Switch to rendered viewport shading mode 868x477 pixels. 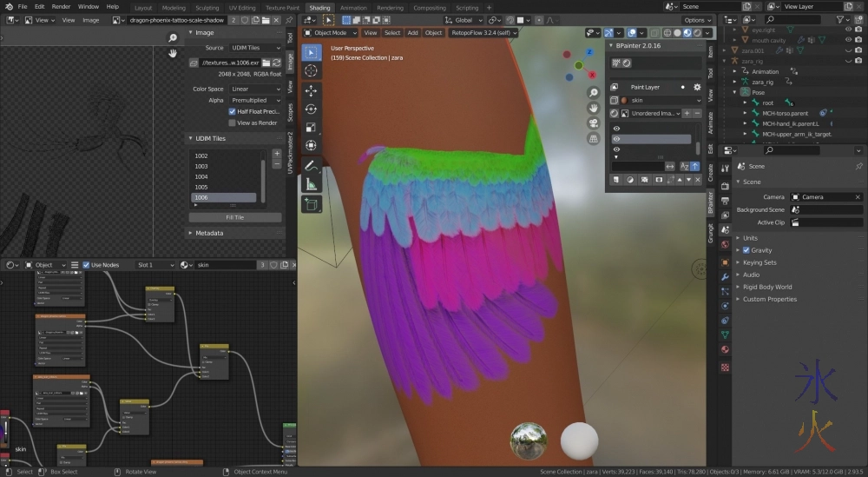699,33
